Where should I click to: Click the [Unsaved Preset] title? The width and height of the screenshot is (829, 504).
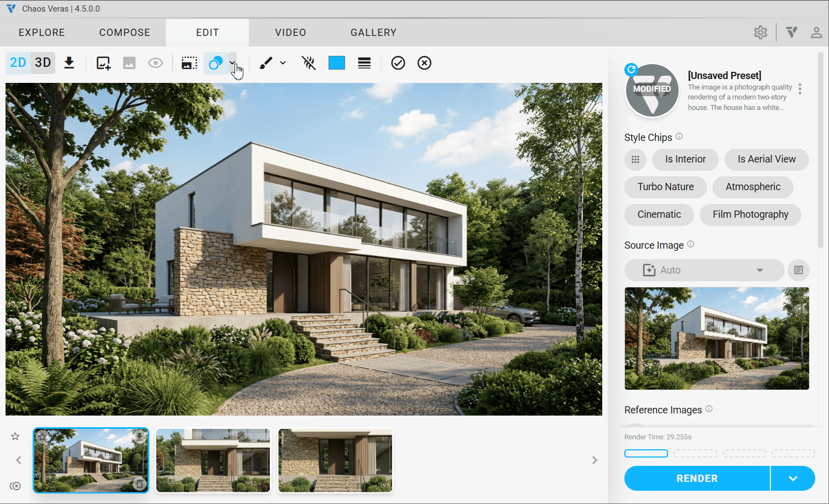pos(724,76)
